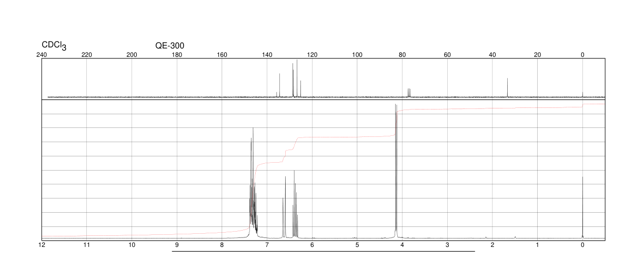Click the 9 ppm proton axis label
Screen dimensions: 644x278
point(177,245)
